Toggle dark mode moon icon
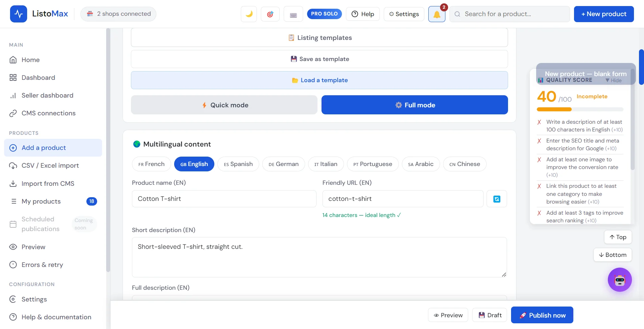Image resolution: width=644 pixels, height=329 pixels. click(x=249, y=14)
